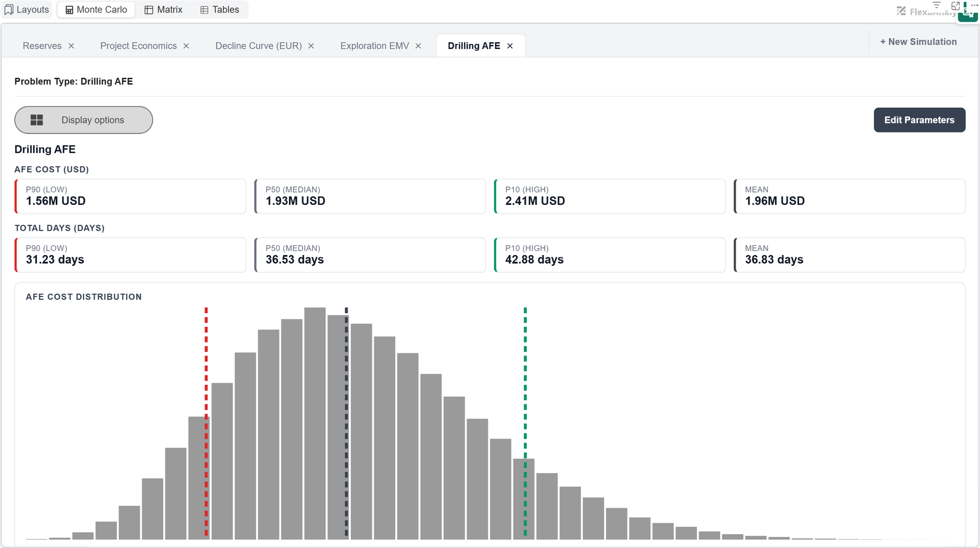980x548 pixels.
Task: Open the Layouts bookmark menu
Action: pos(27,10)
